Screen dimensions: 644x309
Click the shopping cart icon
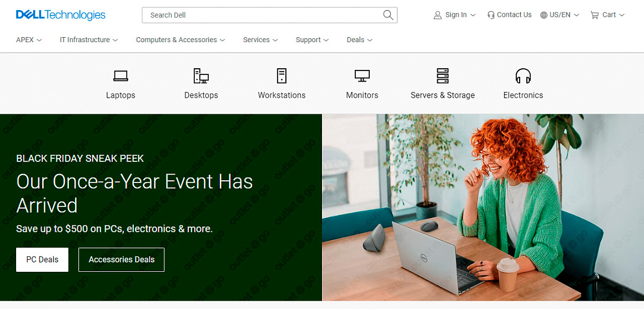click(594, 15)
